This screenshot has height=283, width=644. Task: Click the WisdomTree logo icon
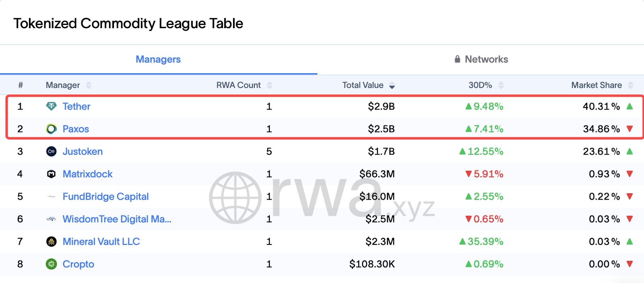point(52,219)
